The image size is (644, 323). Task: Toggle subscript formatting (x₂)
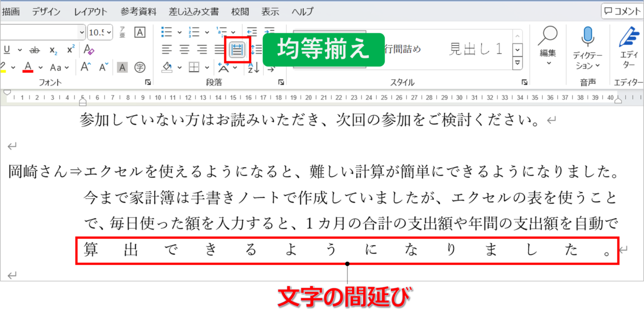[53, 50]
